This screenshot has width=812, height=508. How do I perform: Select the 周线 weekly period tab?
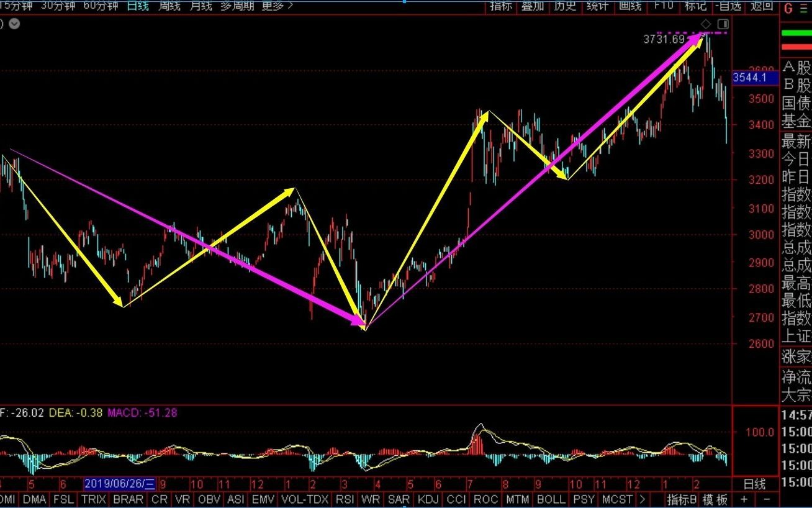169,6
